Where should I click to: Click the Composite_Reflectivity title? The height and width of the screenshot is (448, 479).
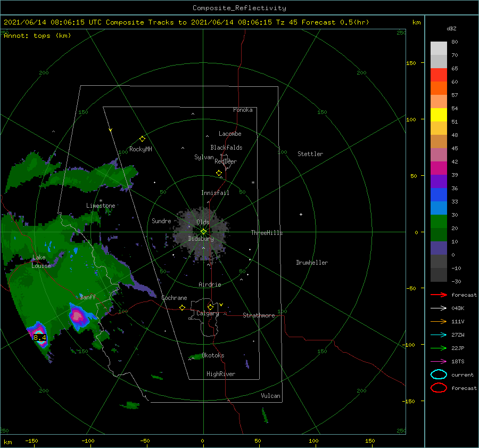click(239, 8)
